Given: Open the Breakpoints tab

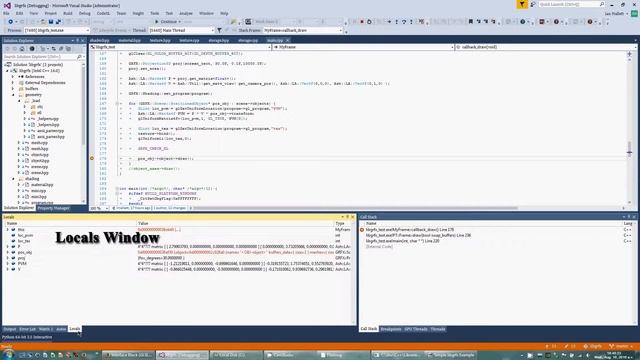Looking at the screenshot, I should click(x=391, y=329).
